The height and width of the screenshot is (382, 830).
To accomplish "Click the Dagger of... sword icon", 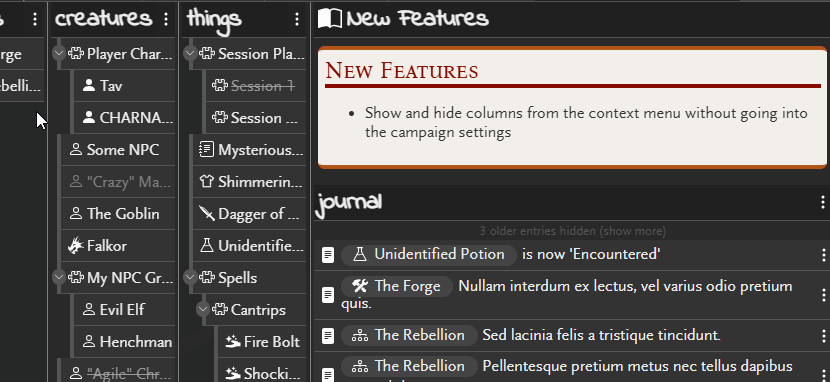I will (x=206, y=214).
